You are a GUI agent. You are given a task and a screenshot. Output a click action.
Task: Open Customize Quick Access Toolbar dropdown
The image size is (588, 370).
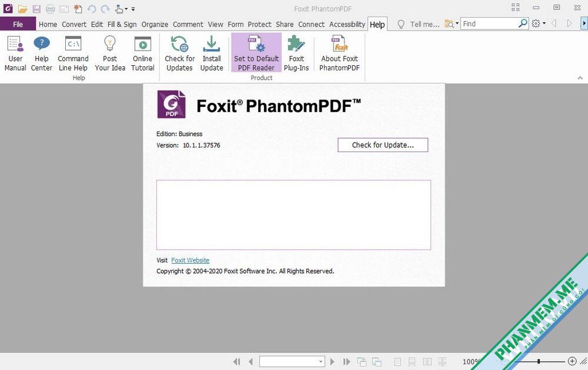click(x=133, y=9)
